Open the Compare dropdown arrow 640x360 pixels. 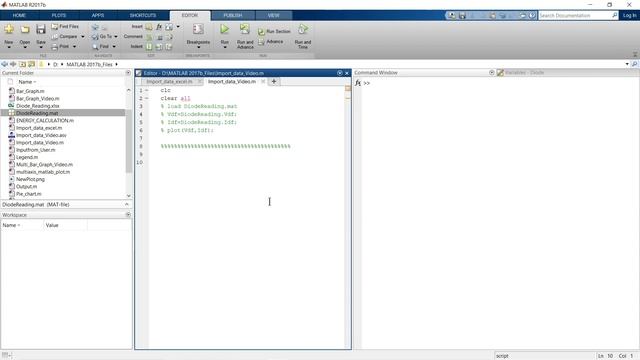pyautogui.click(x=83, y=37)
